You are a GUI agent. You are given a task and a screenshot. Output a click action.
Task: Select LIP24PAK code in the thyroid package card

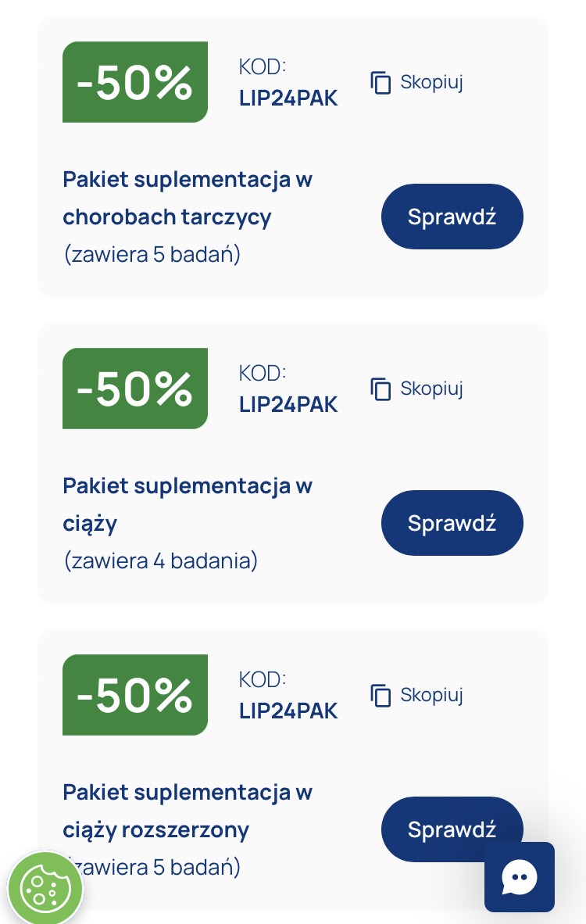tap(288, 98)
